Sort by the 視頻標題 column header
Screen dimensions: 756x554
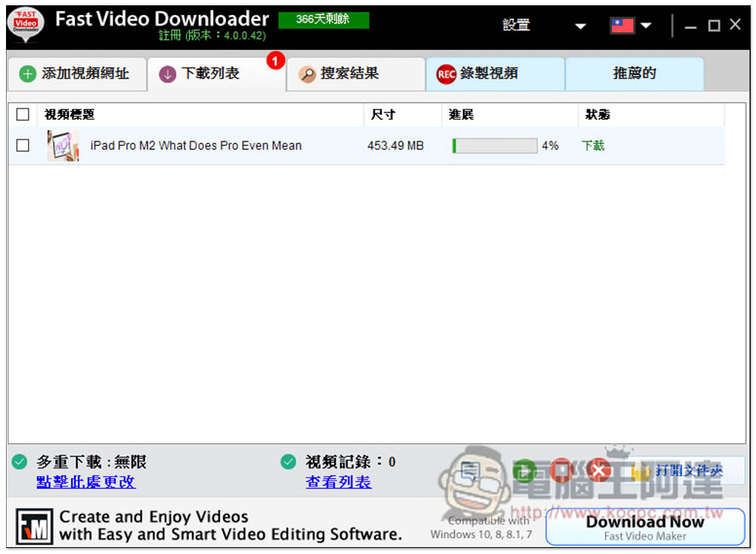[x=200, y=114]
